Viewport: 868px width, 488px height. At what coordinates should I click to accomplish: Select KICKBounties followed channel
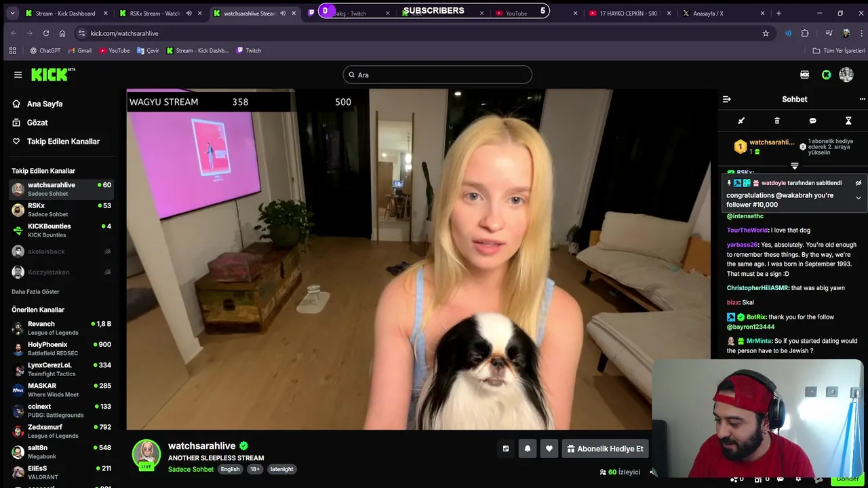coord(62,230)
